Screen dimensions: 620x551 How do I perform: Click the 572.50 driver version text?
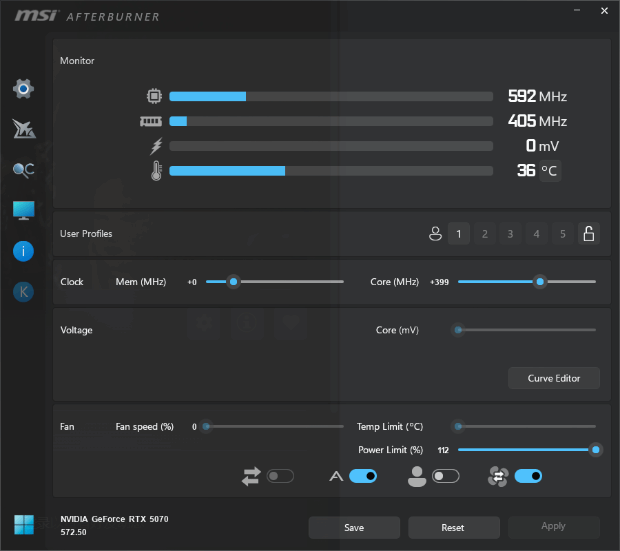tap(73, 532)
